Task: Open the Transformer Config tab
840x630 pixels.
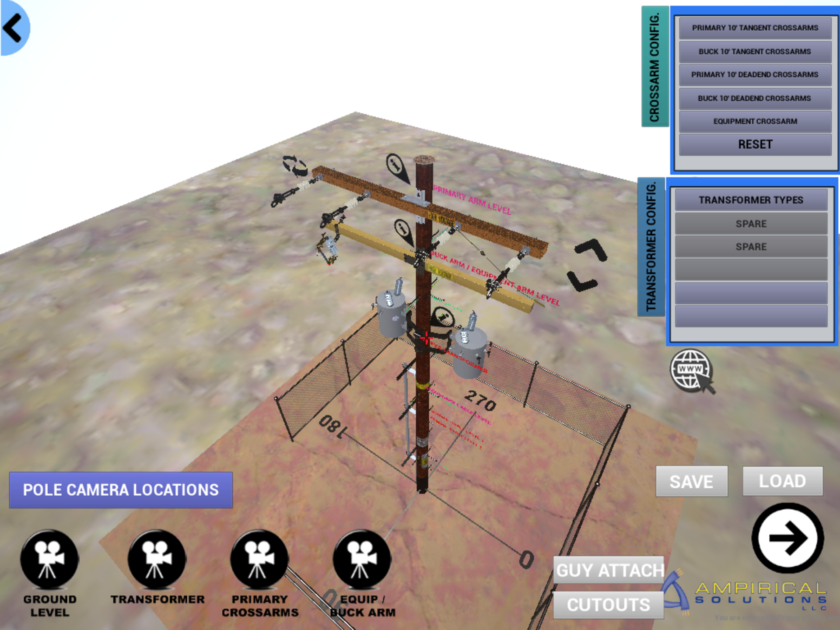Action: click(651, 247)
